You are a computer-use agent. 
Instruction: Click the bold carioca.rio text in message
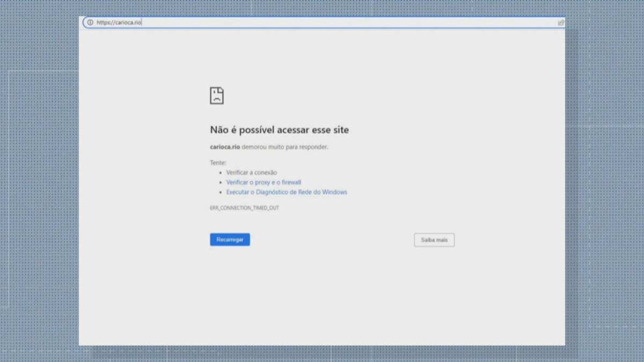click(x=225, y=147)
